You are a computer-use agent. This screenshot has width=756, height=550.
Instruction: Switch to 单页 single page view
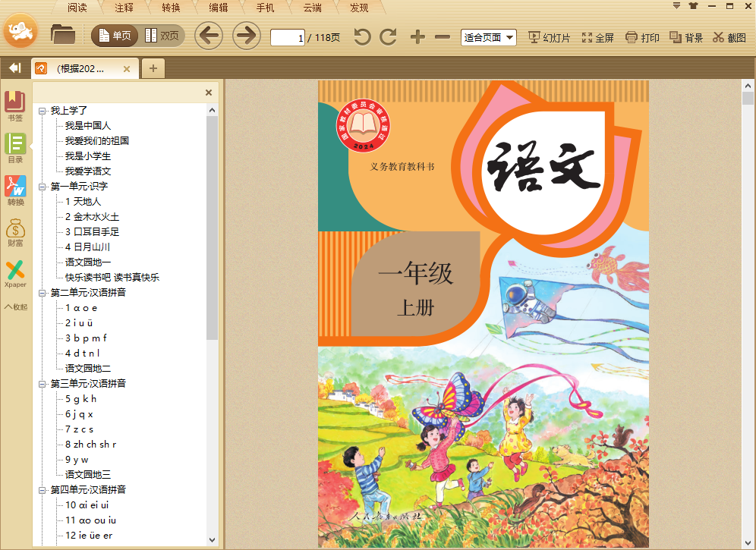[115, 36]
